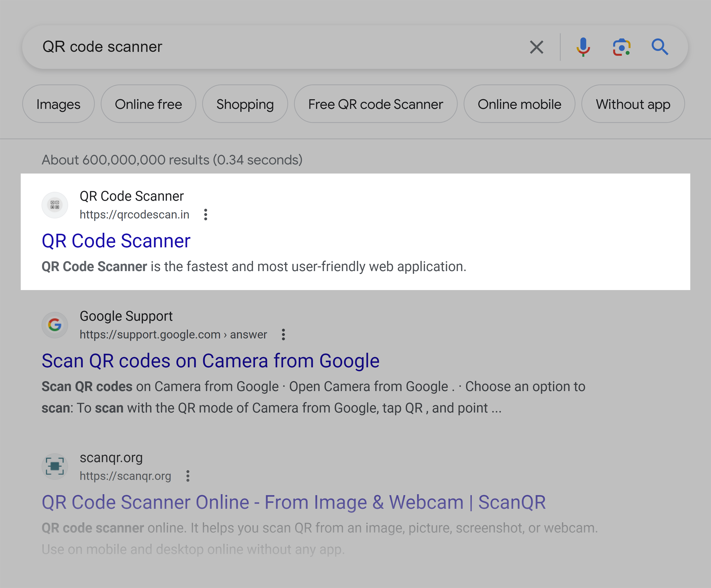Click the microphone icon for voice search
The width and height of the screenshot is (711, 588).
583,47
